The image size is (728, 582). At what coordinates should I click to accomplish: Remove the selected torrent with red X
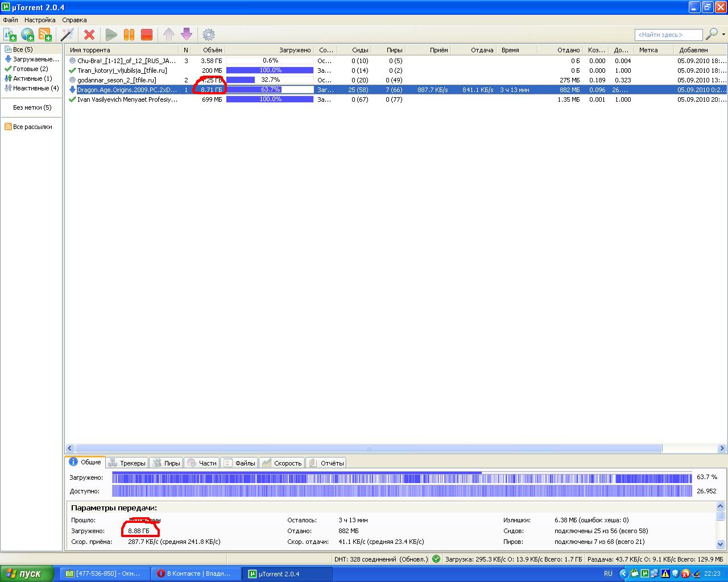pos(89,35)
